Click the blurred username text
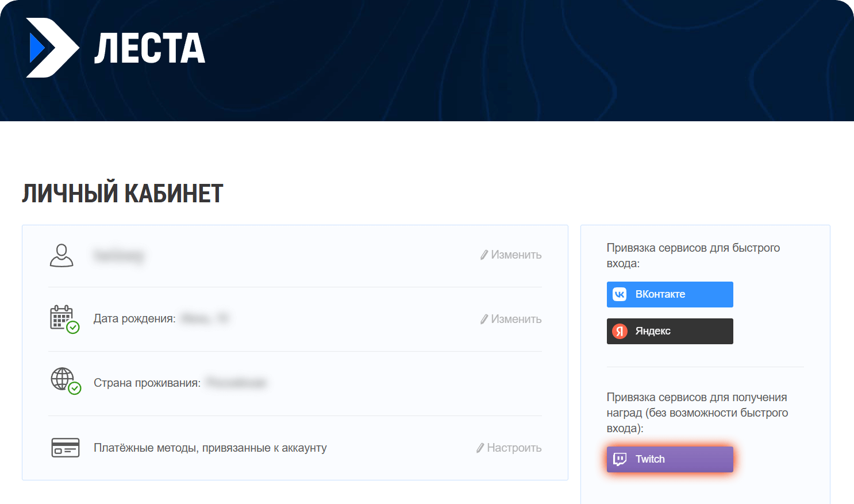The height and width of the screenshot is (504, 854). pyautogui.click(x=119, y=256)
